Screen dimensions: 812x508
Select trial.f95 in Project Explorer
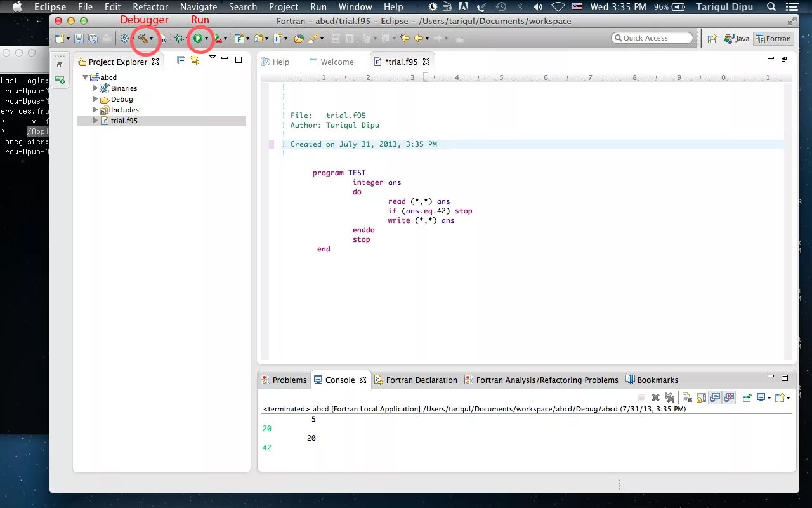click(124, 121)
